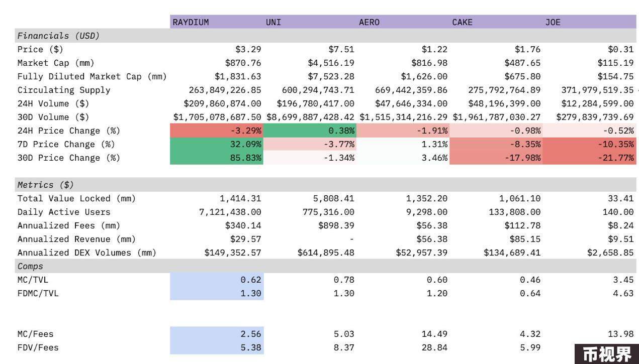639x364 pixels.
Task: Select RAYDIUM's highlighted FDV/Fees 5.38
Action: click(217, 347)
